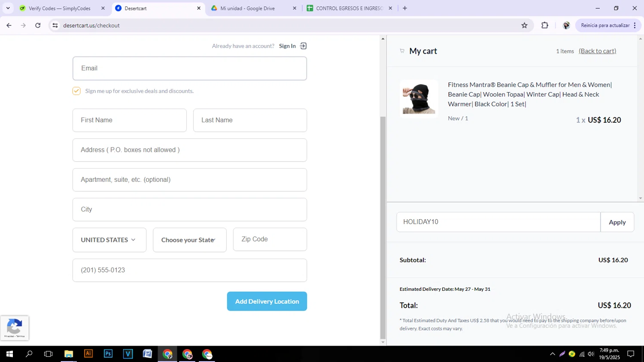
Task: Open the browser extensions puzzle icon
Action: [545, 25]
